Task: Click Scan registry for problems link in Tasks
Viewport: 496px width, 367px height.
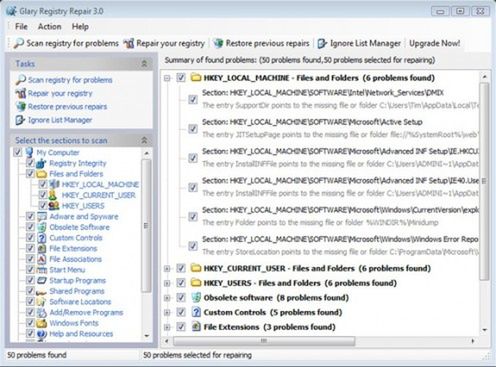Action: click(70, 80)
